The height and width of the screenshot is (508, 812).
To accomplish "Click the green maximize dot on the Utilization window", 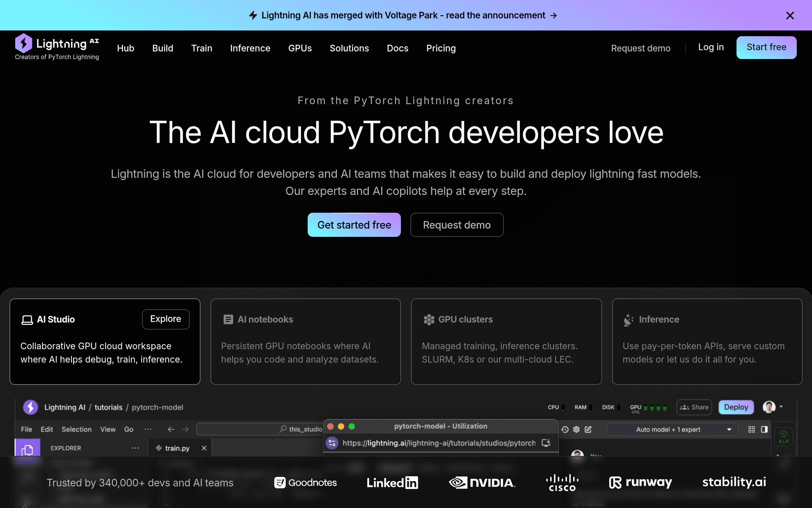I will 352,426.
